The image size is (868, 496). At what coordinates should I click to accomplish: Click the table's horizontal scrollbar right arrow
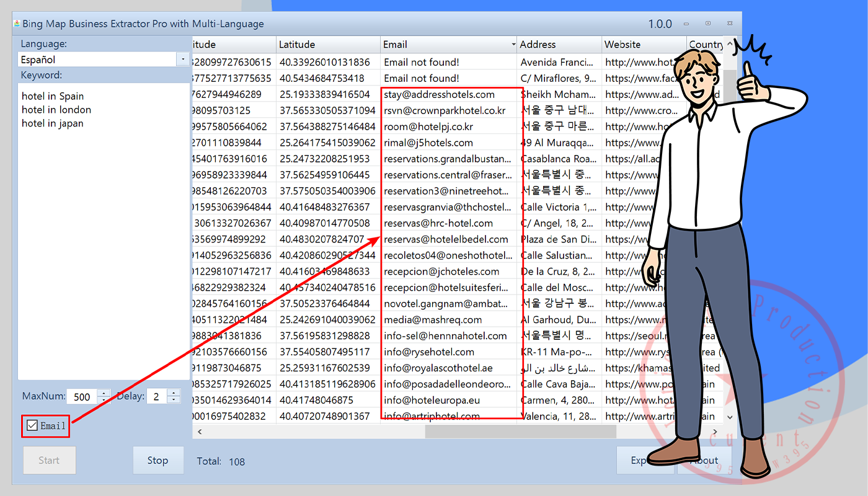tap(715, 432)
